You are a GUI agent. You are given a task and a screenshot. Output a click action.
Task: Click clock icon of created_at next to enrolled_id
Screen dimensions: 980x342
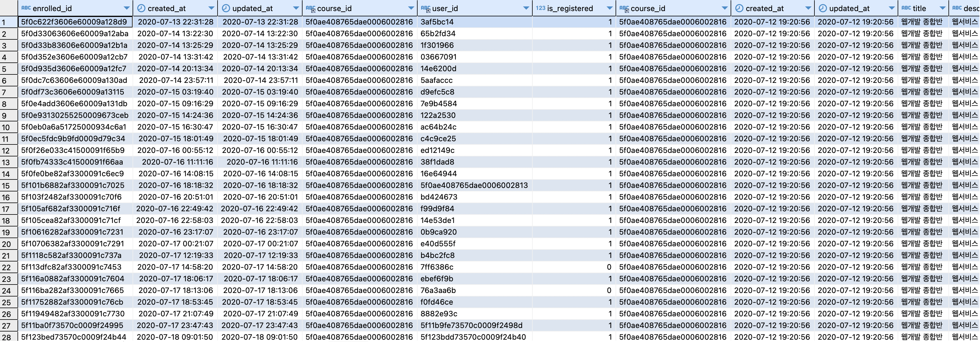[x=141, y=8]
